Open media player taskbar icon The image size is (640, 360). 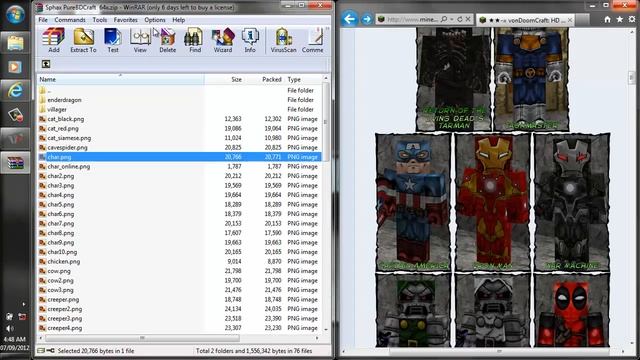pyautogui.click(x=15, y=67)
